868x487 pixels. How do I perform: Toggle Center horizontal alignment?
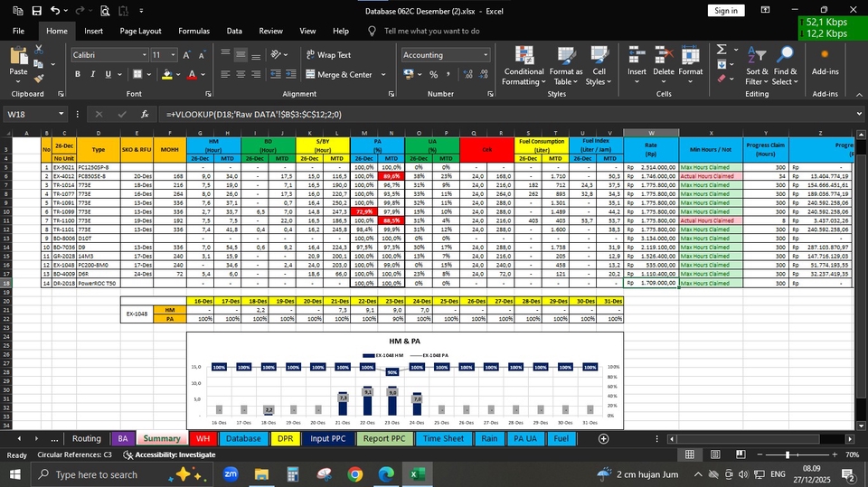click(241, 74)
